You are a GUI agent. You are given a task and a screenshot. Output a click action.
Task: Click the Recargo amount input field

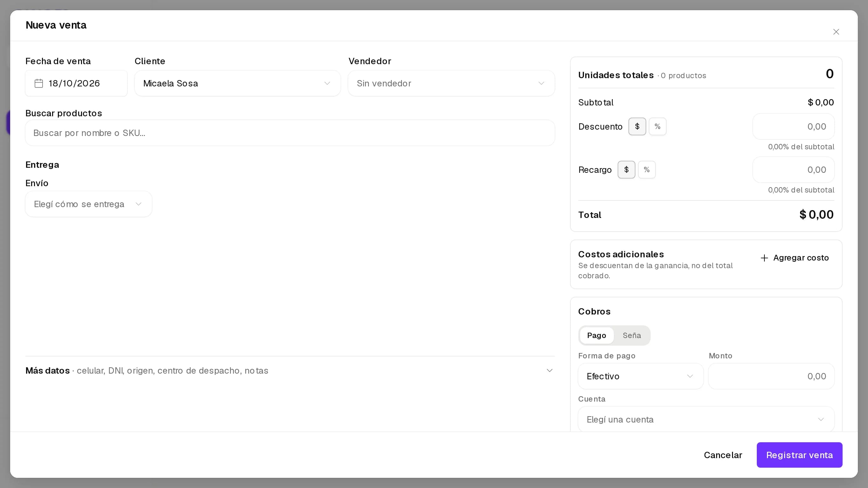(794, 170)
